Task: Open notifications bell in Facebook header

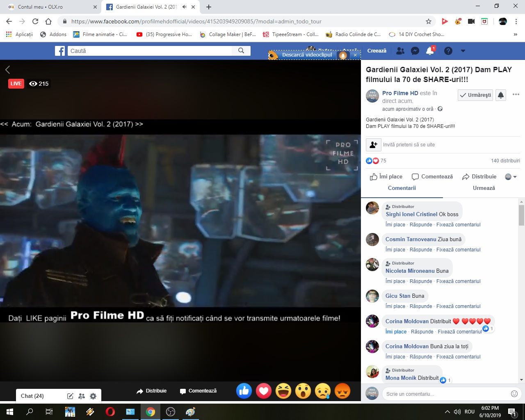Action: 430,51
